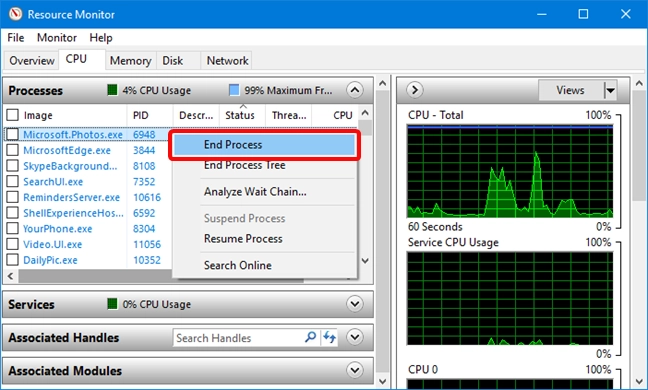Click the Resource Monitor title bar icon

15,14
